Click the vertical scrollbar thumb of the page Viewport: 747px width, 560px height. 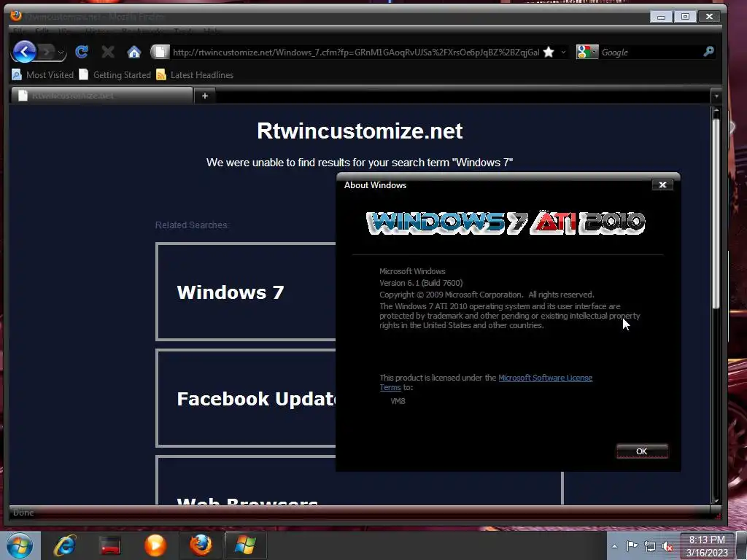click(716, 214)
